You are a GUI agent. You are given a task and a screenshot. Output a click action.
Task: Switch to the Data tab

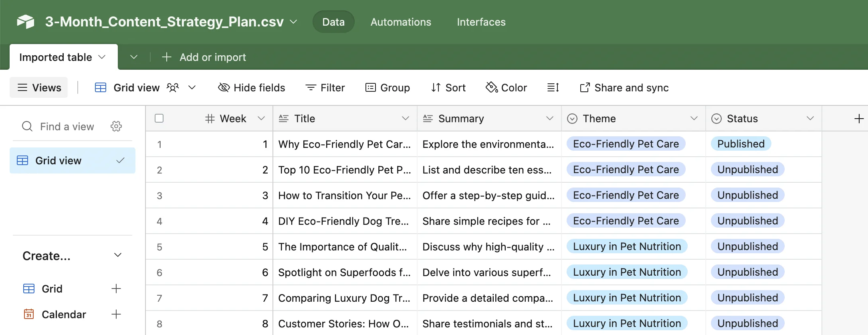coord(333,22)
